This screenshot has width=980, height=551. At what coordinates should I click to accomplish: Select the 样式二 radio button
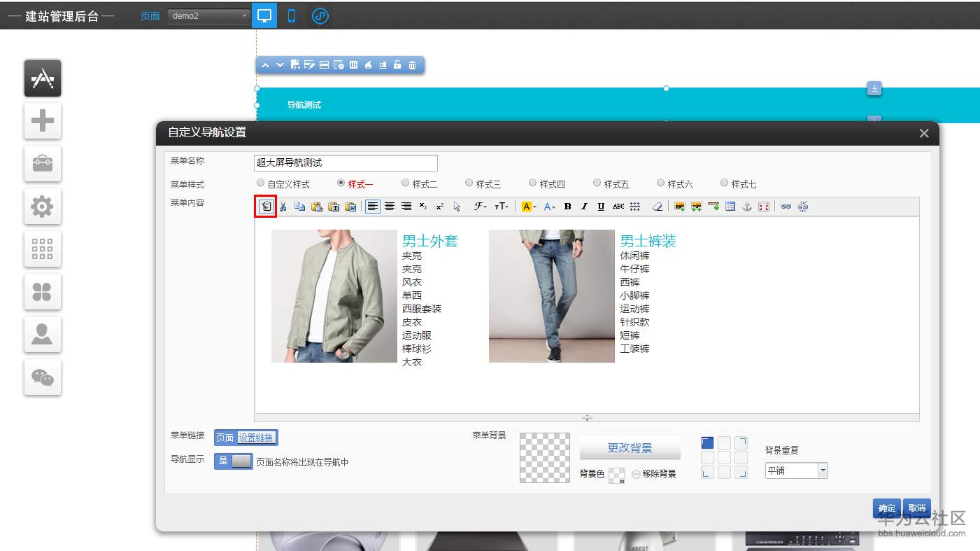[x=406, y=183]
